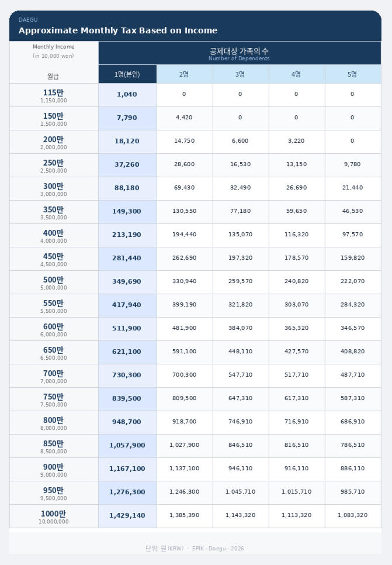Select the 300만 monthly income row

54,189
